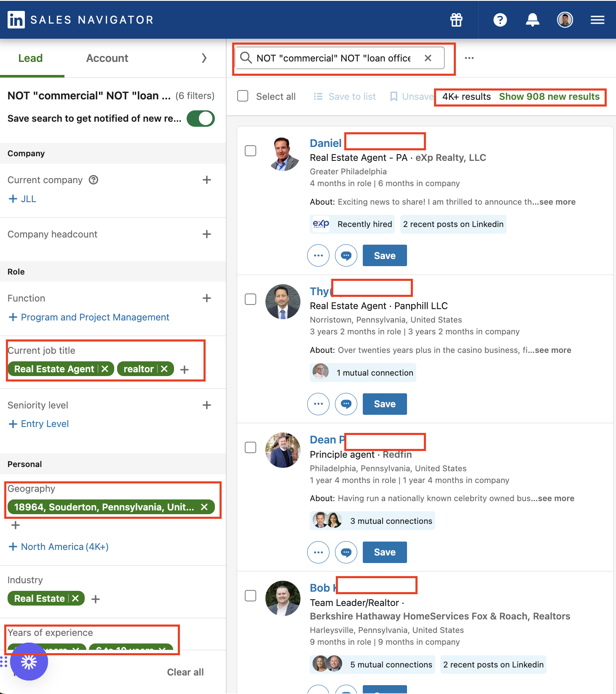Select Thy's lead checkbox
Viewport: 616px width, 694px height.
[x=251, y=299]
